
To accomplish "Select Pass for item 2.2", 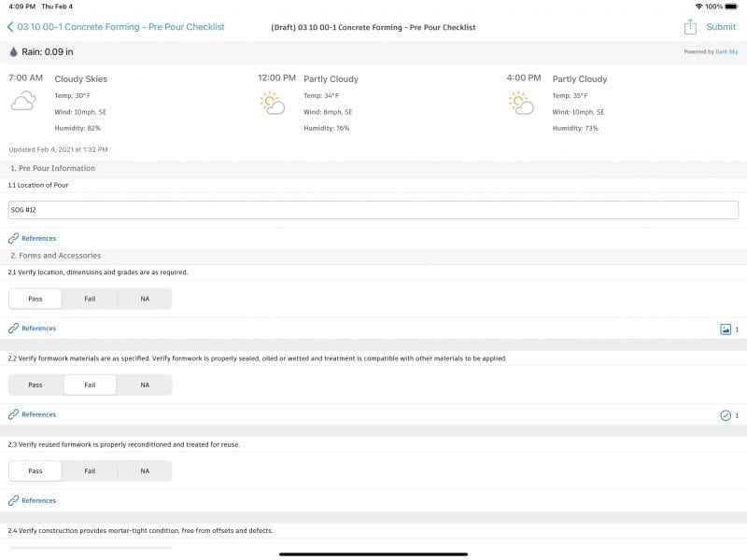I will pyautogui.click(x=35, y=385).
